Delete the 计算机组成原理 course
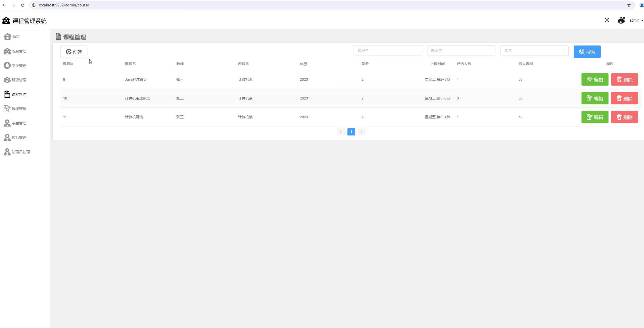The image size is (644, 328). click(624, 98)
